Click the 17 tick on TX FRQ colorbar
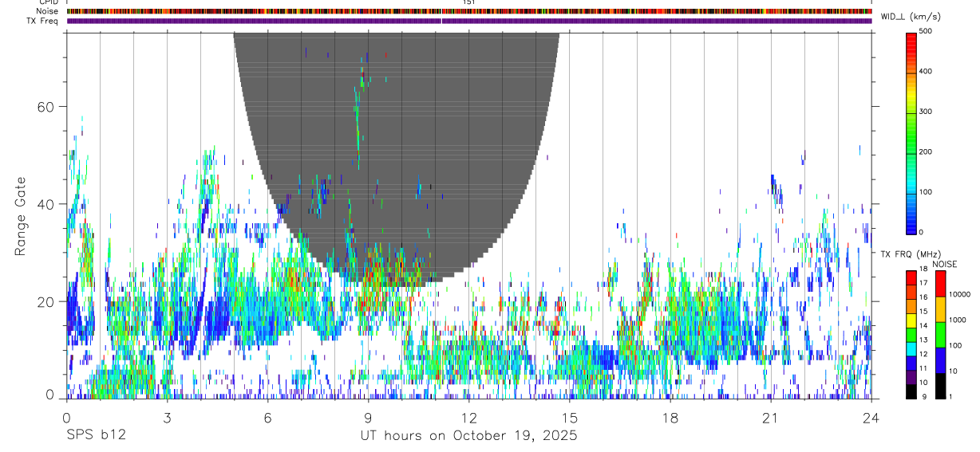Image resolution: width=980 pixels, height=452 pixels. [x=923, y=282]
